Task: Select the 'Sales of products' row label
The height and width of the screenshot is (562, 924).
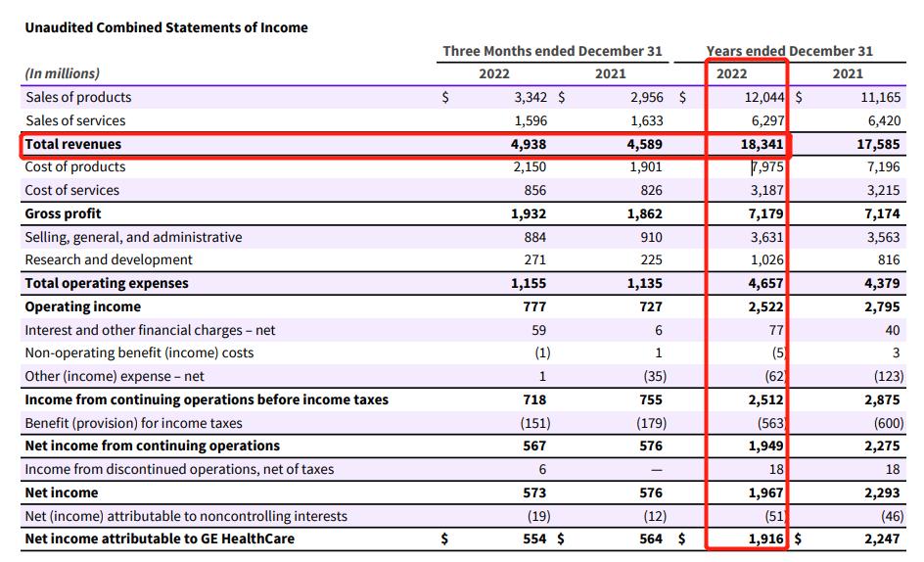Action: [78, 97]
